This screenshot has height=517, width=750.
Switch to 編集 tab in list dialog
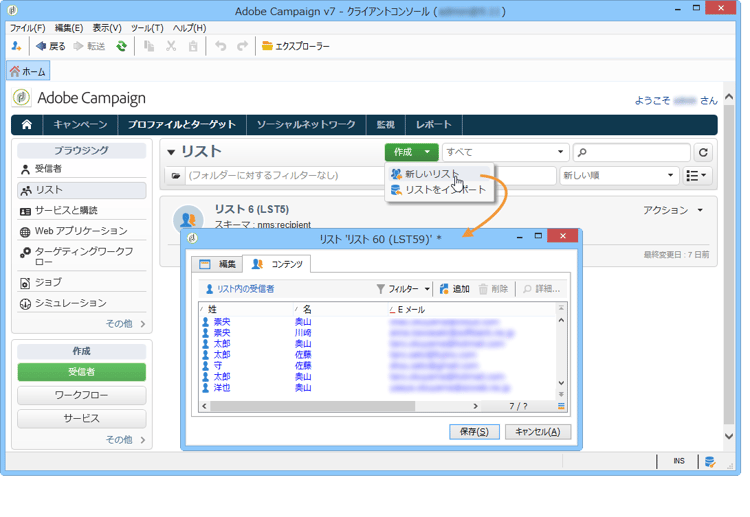[218, 264]
